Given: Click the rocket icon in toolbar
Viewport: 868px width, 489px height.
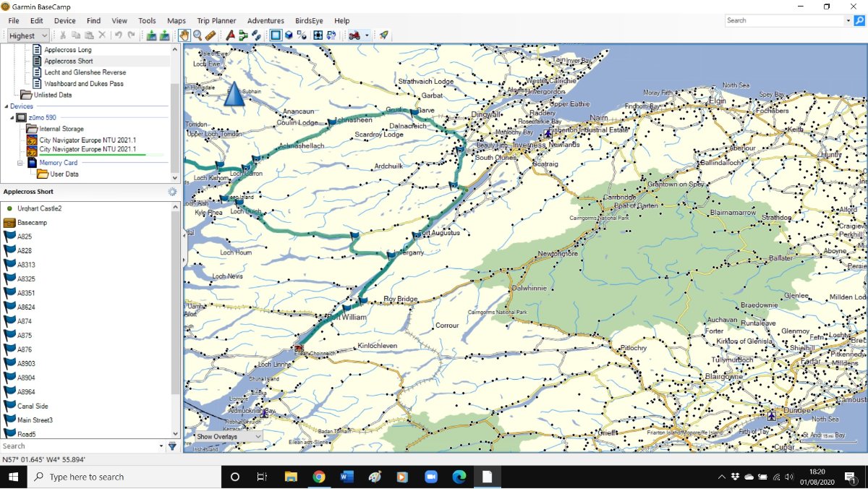Looking at the screenshot, I should pyautogui.click(x=384, y=35).
